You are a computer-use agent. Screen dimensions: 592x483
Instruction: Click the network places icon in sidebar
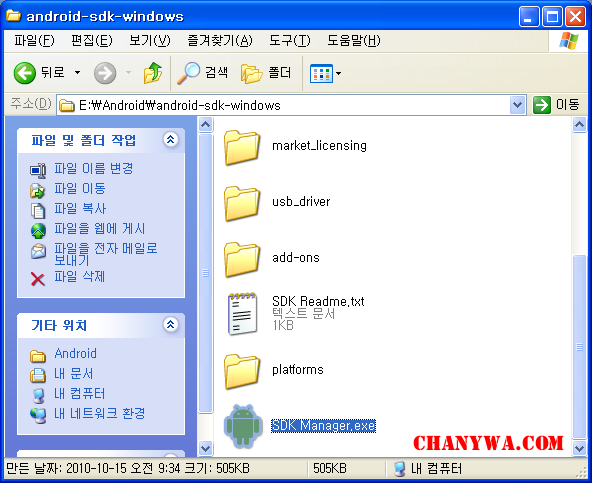(x=38, y=415)
